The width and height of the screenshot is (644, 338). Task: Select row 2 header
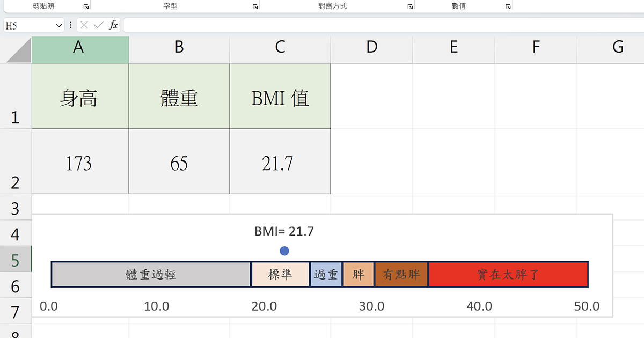pos(16,161)
